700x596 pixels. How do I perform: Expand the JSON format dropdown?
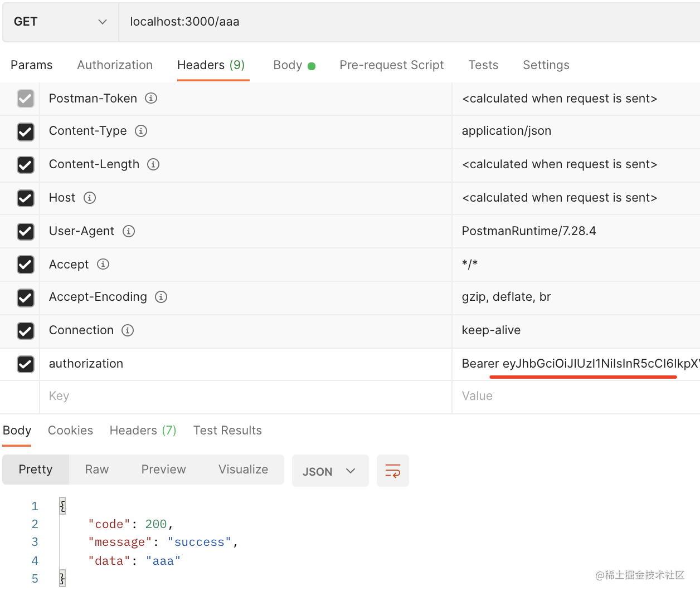(330, 471)
